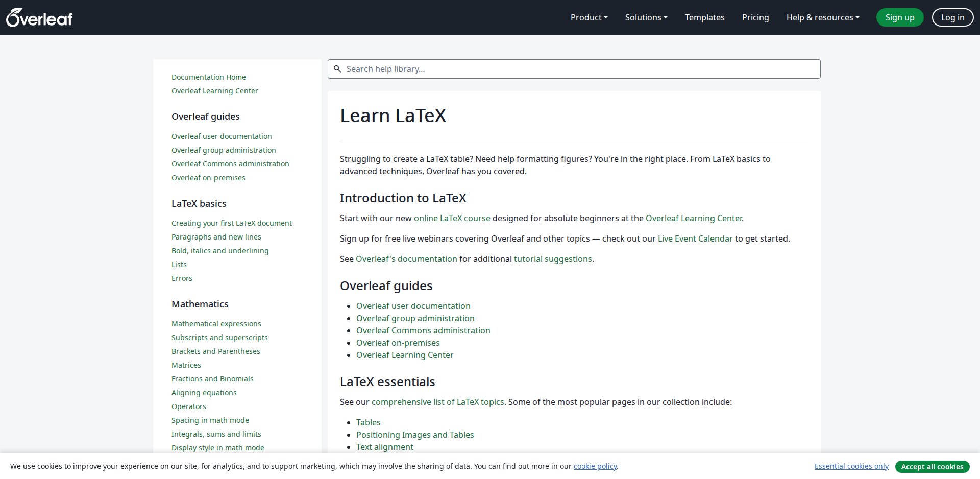This screenshot has width=980, height=479.
Task: Open the Operators link
Action: [x=189, y=406]
